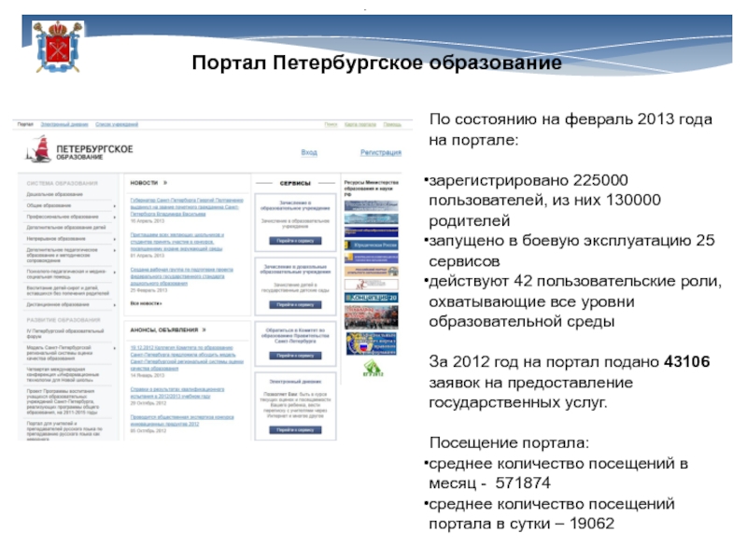Select IV Петербургский образовательный форум item
This screenshot has width=747, height=560.
64,333
